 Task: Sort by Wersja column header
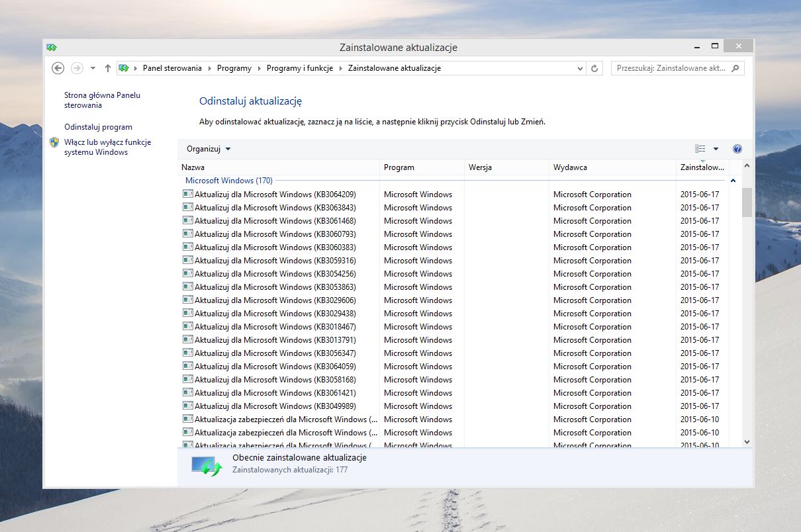pyautogui.click(x=506, y=167)
